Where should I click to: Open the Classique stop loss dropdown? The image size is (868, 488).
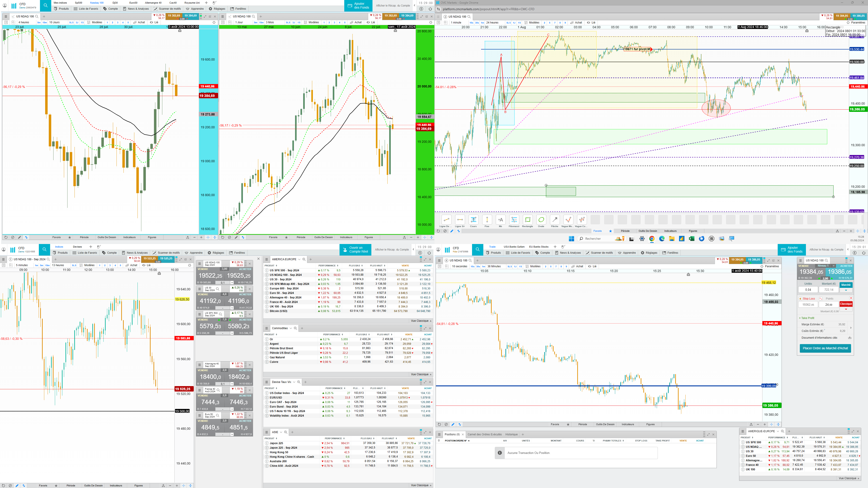click(x=846, y=309)
